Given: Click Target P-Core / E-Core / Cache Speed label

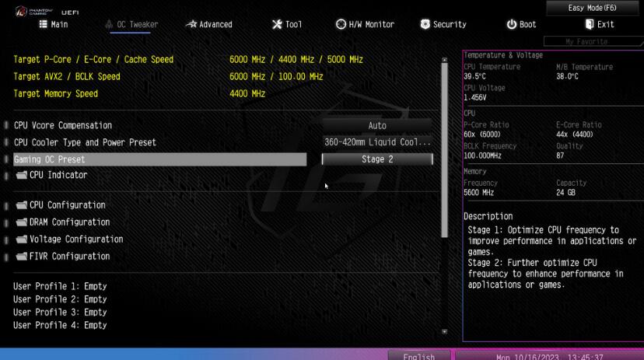Looking at the screenshot, I should coord(93,60).
